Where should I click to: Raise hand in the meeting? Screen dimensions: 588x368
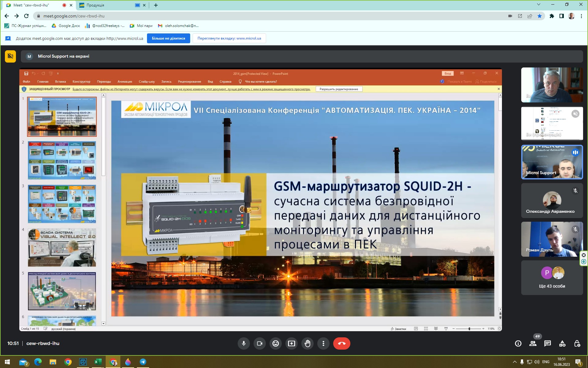tap(307, 343)
